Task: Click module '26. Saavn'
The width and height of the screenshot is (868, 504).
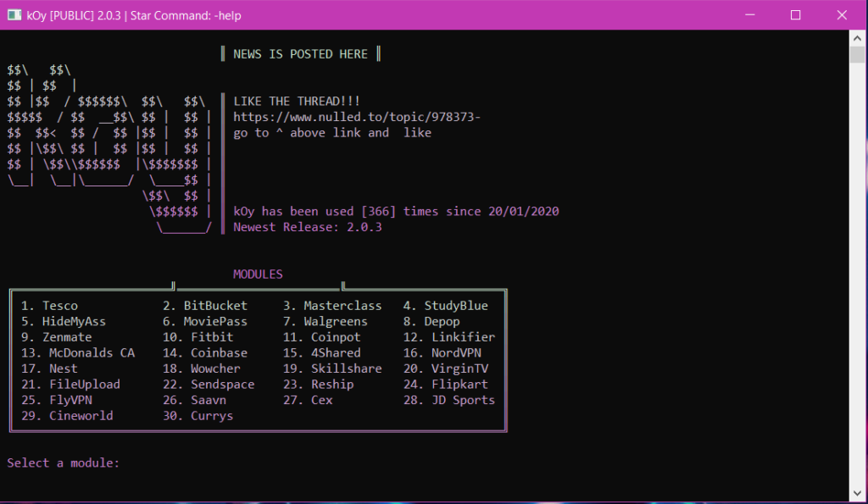Action: click(x=194, y=400)
